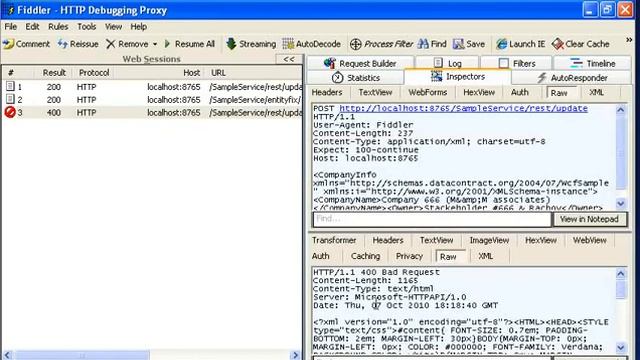Open response Caching tab
640x360 pixels.
365,256
